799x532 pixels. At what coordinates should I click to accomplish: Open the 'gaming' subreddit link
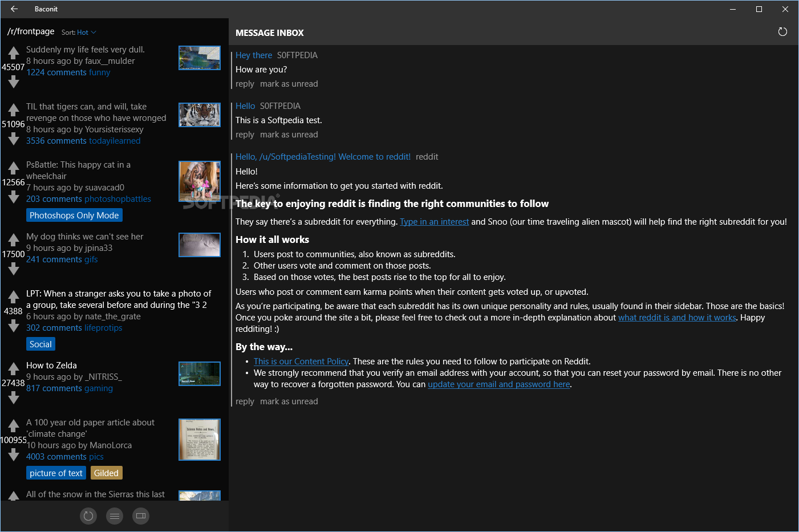coord(99,388)
